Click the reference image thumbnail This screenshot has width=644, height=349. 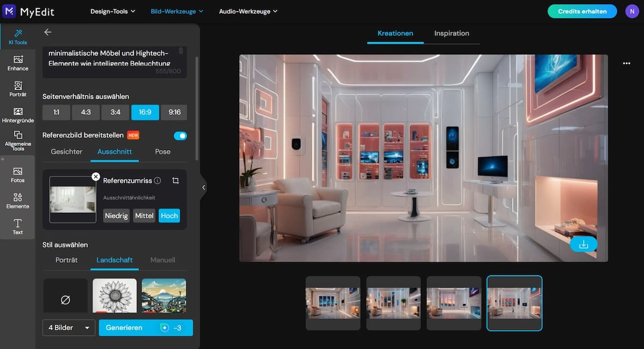point(73,199)
